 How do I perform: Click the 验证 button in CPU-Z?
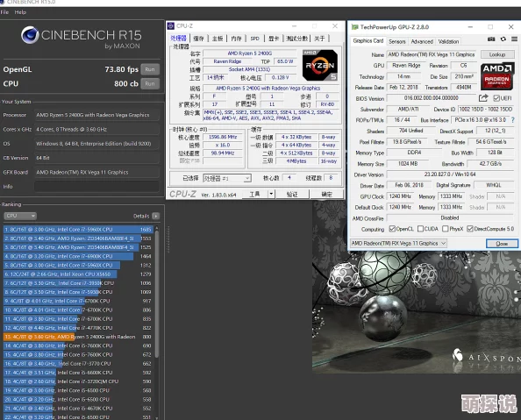(x=292, y=194)
